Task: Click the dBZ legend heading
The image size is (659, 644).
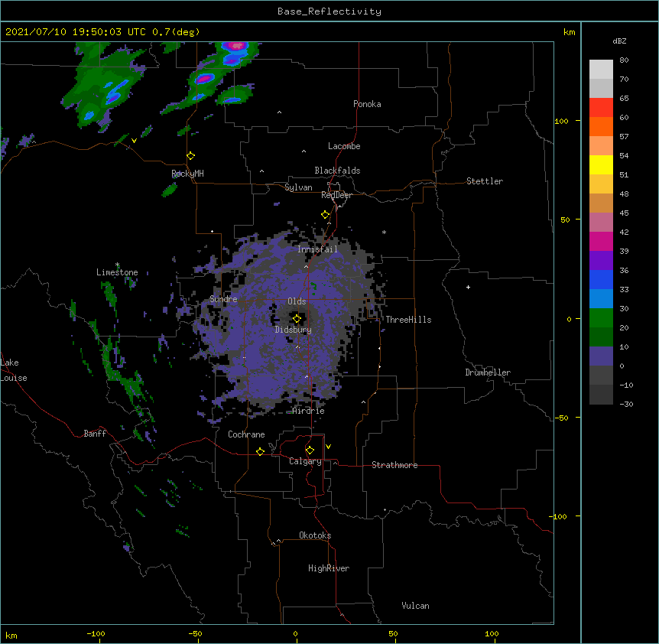Action: click(x=619, y=41)
